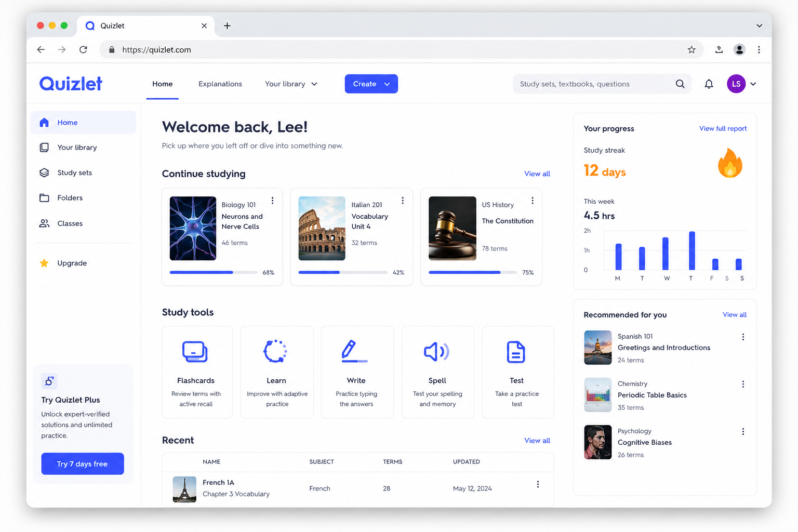The image size is (798, 532).
Task: Open options for Biology 101 card
Action: tap(272, 201)
